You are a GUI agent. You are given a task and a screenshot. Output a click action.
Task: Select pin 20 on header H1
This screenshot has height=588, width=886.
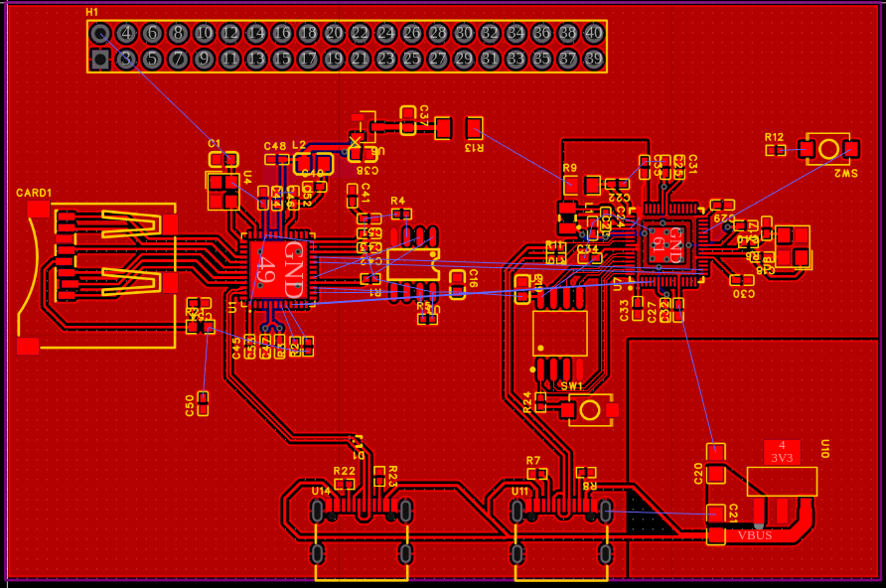(x=334, y=34)
